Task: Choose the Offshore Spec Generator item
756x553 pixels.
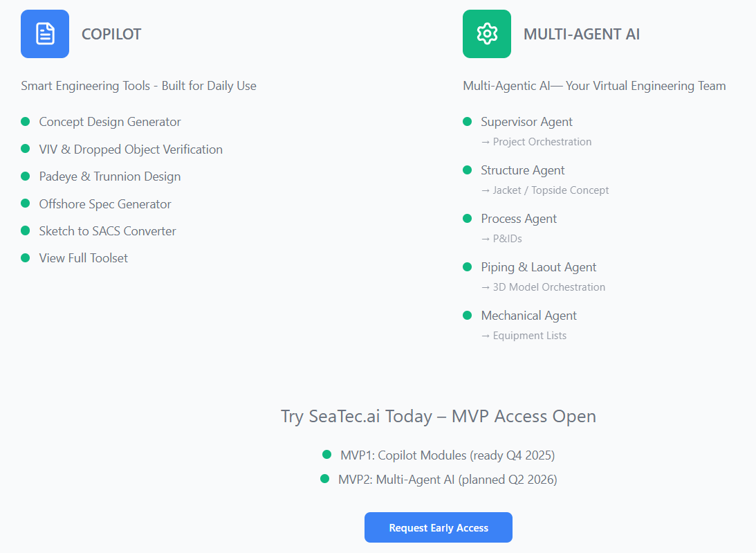Action: click(105, 204)
